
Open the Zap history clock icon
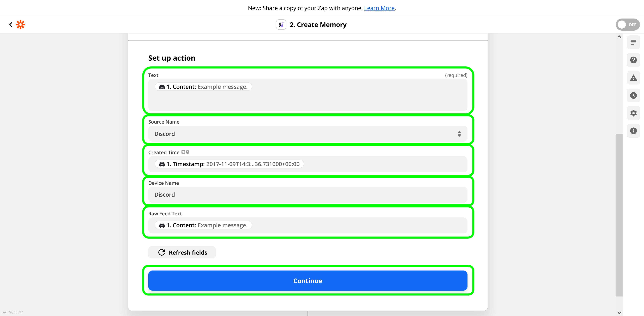[x=633, y=95]
